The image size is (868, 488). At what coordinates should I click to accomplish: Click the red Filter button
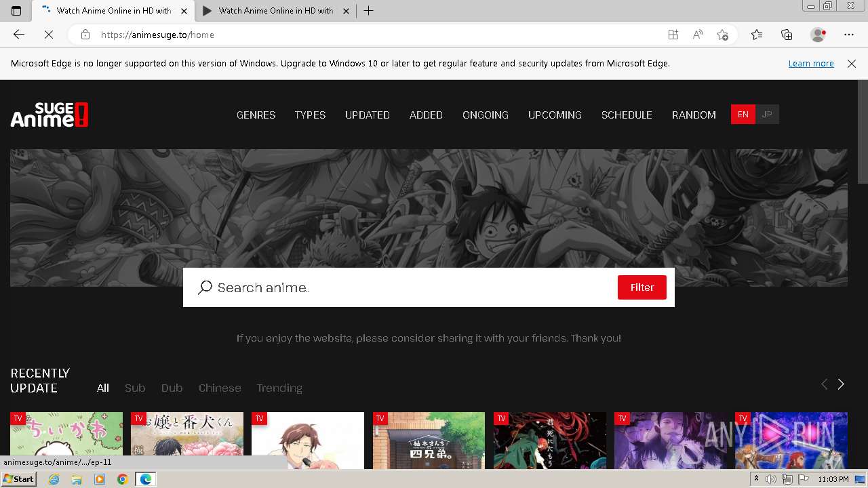tap(642, 287)
